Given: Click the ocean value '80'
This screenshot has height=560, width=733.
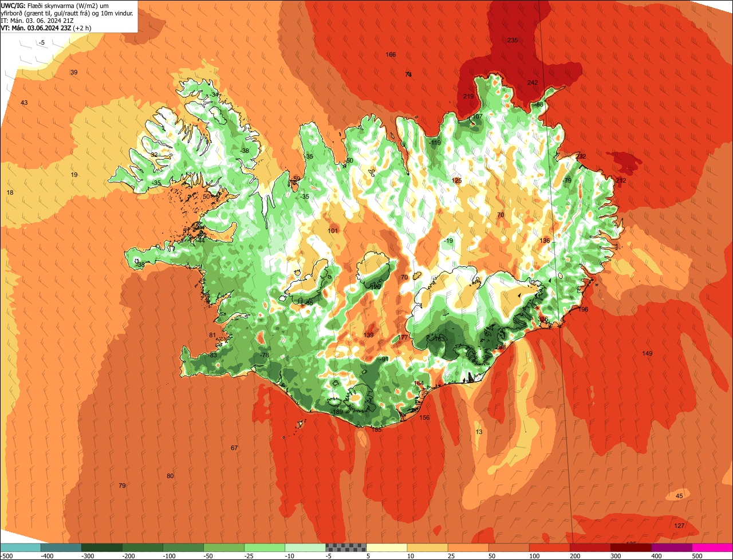Looking at the screenshot, I should [170, 476].
